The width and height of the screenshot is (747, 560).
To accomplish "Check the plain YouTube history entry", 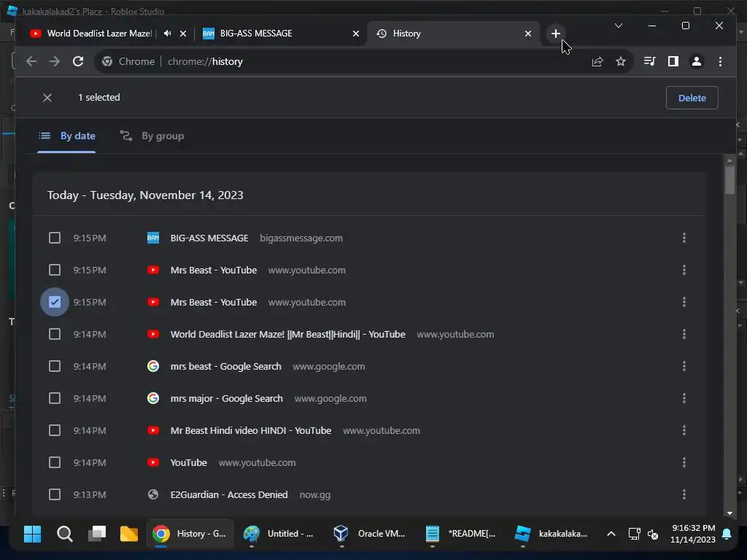I will (x=55, y=462).
